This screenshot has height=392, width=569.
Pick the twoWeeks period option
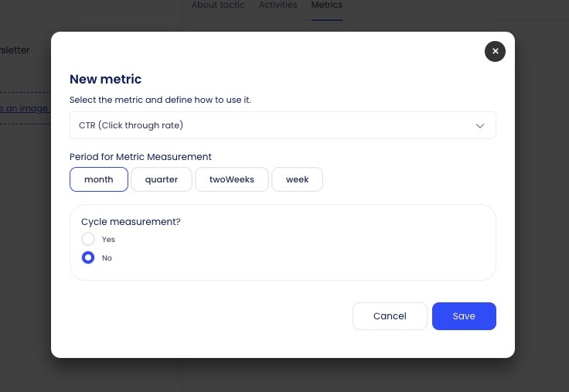click(x=232, y=179)
